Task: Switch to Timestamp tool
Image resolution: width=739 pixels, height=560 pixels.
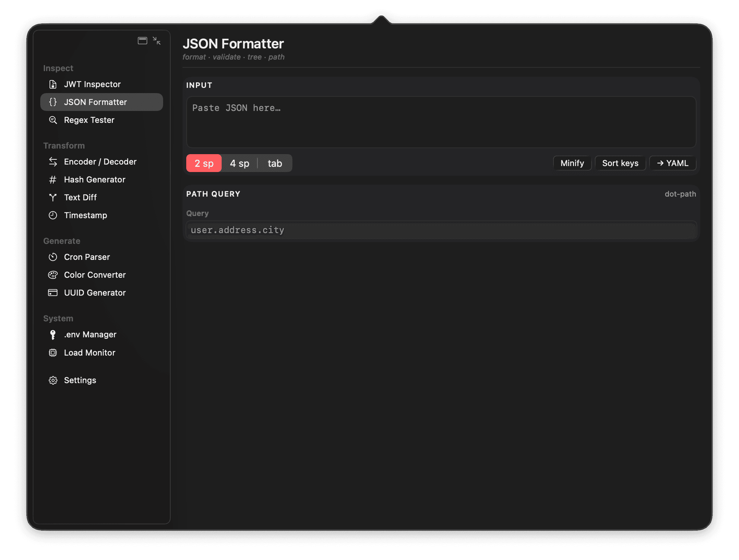Action: click(102, 215)
